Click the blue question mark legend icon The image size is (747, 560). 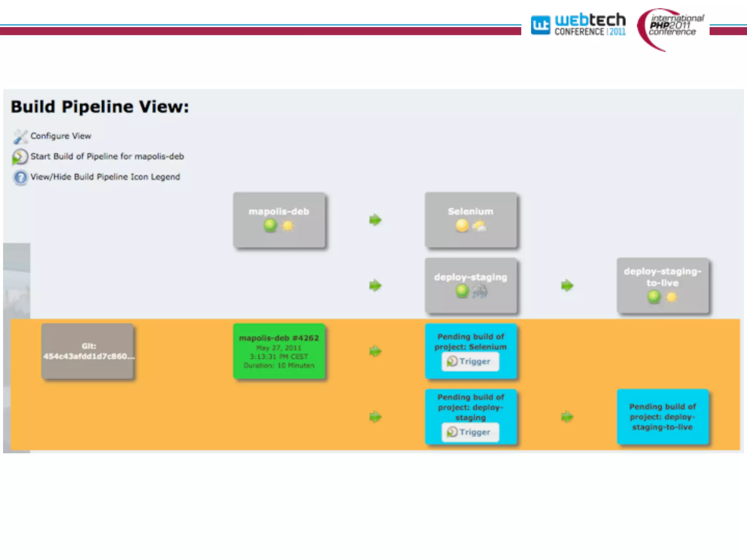point(20,178)
